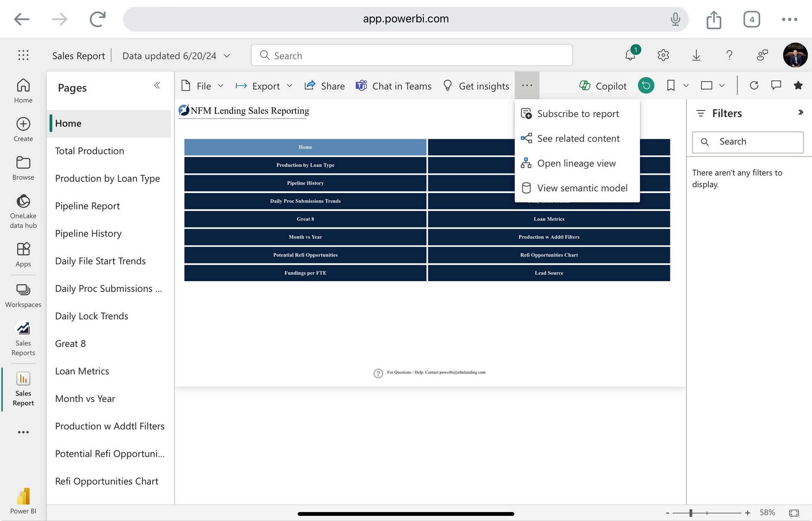Select See related content

point(577,138)
